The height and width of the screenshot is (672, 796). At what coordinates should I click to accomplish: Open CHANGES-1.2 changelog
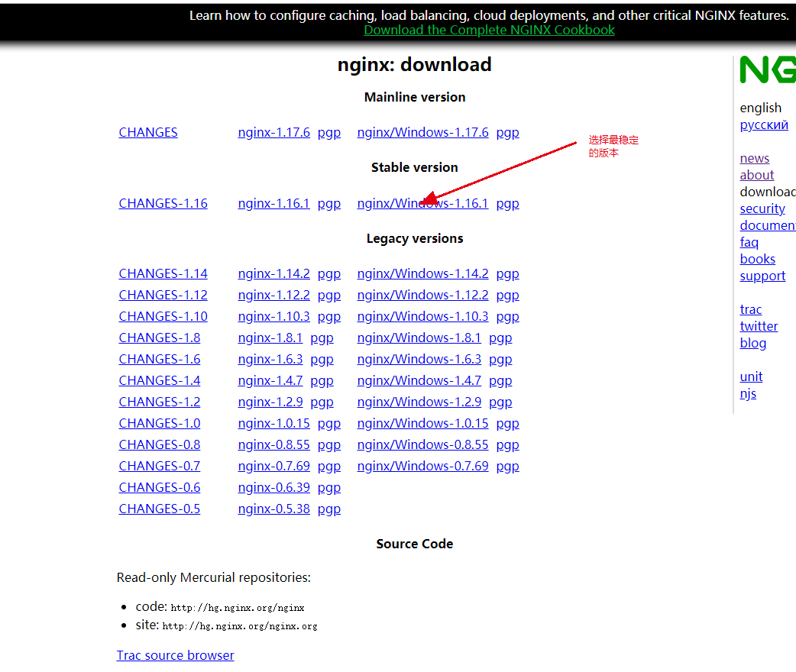(160, 402)
